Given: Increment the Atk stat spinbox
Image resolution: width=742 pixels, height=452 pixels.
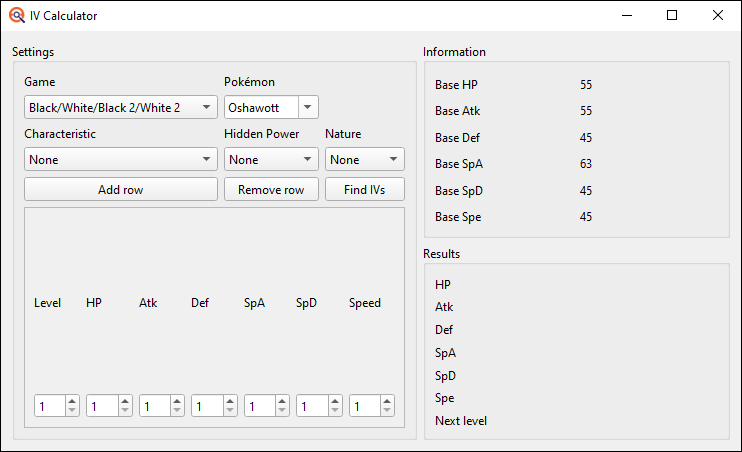Looking at the screenshot, I should pos(177,401).
